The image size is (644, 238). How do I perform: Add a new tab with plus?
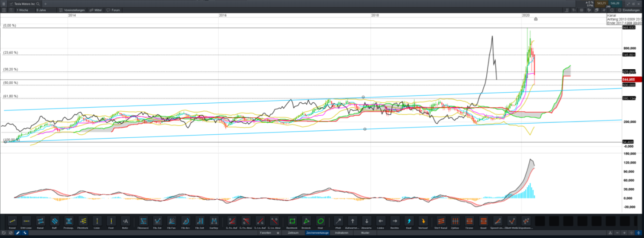45,4
